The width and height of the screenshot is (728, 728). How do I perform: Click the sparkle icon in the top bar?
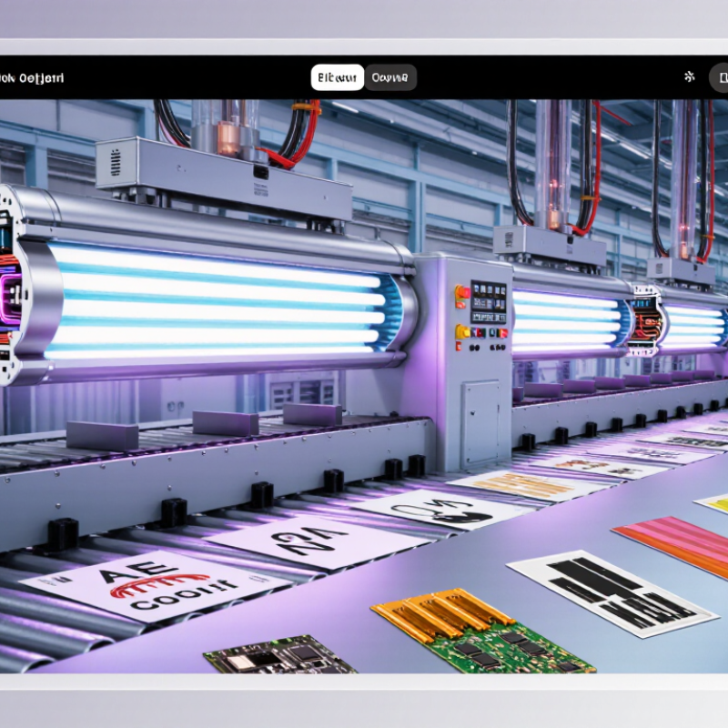[x=690, y=77]
